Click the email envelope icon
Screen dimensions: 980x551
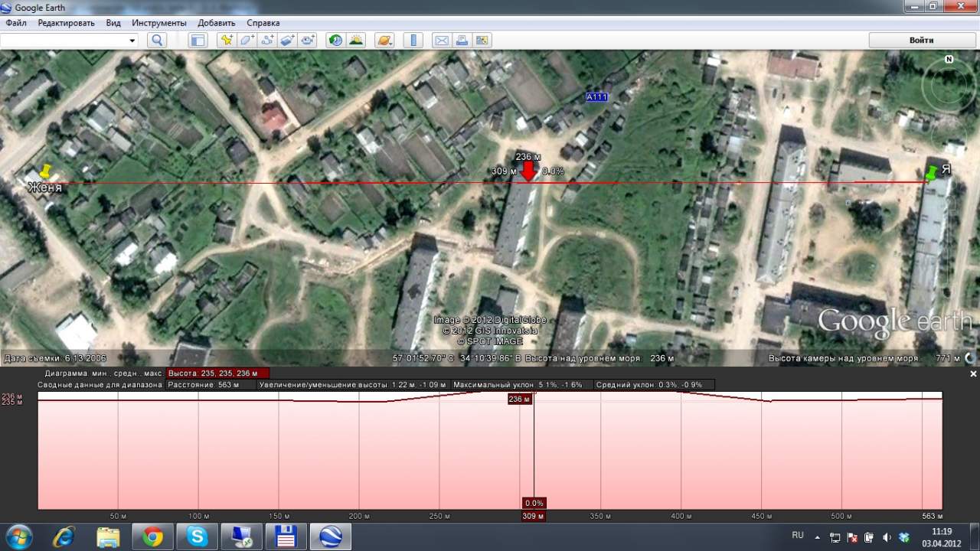pos(442,41)
